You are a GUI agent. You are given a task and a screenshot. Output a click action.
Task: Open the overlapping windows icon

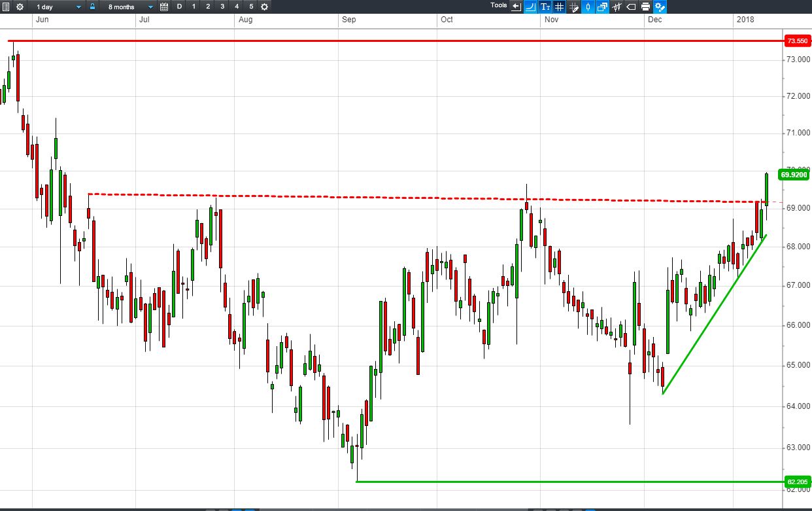(602, 7)
